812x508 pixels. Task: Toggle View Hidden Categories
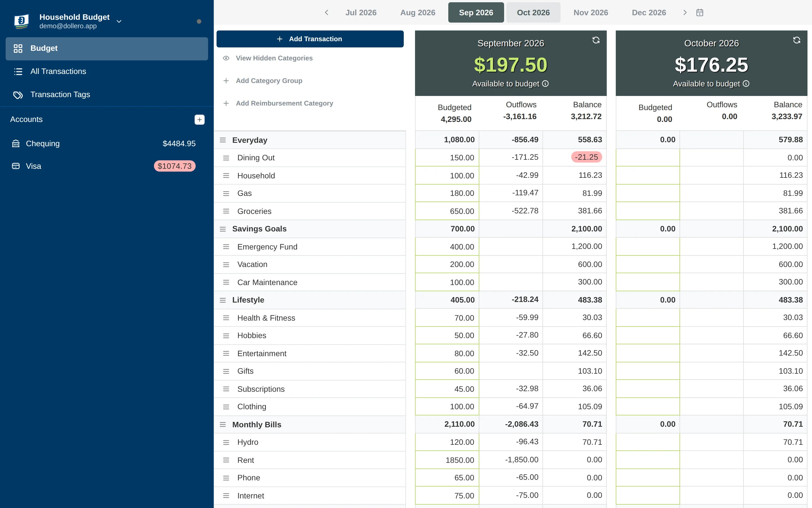click(268, 58)
